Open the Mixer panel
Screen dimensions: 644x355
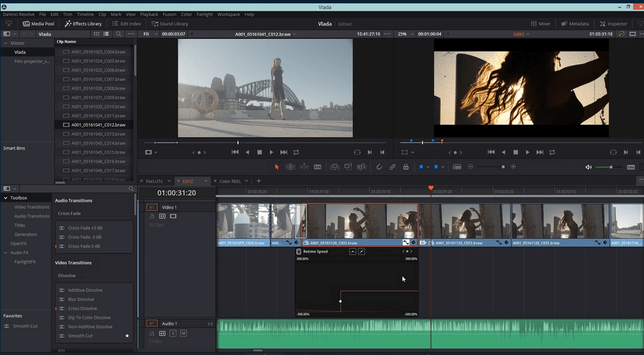click(540, 23)
